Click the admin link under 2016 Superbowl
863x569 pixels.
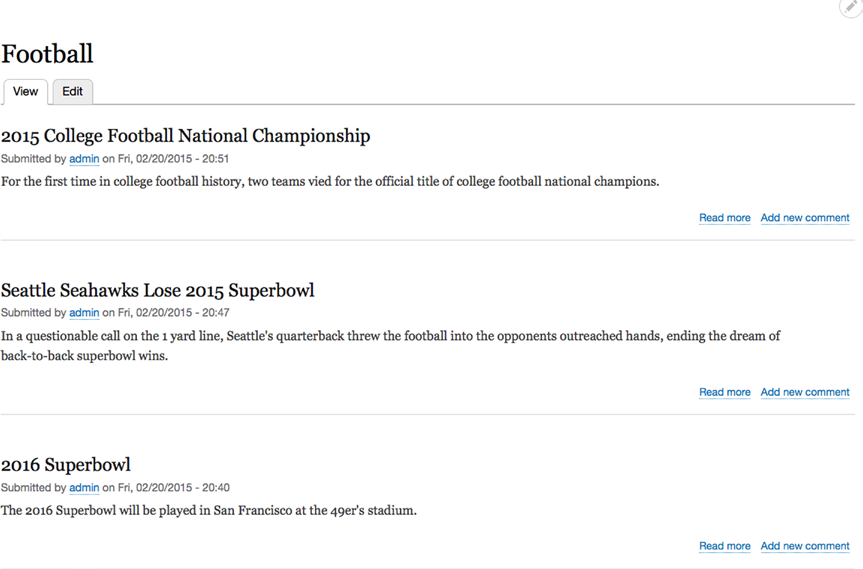(x=84, y=488)
